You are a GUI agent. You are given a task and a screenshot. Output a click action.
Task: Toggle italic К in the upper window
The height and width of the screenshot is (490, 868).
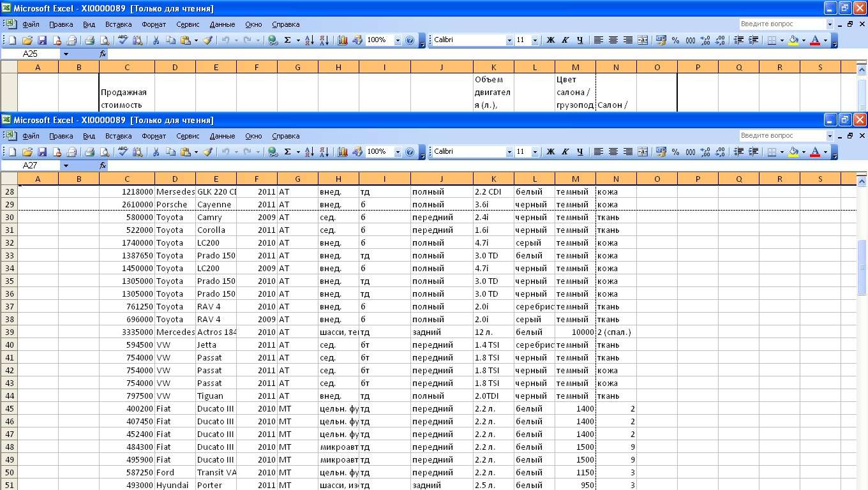(x=565, y=40)
